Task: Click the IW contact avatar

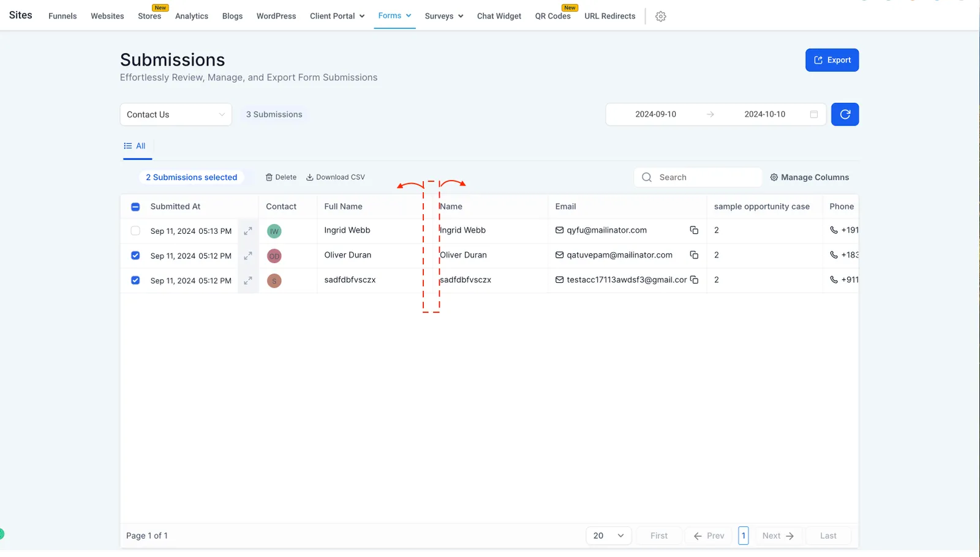Action: (x=274, y=231)
